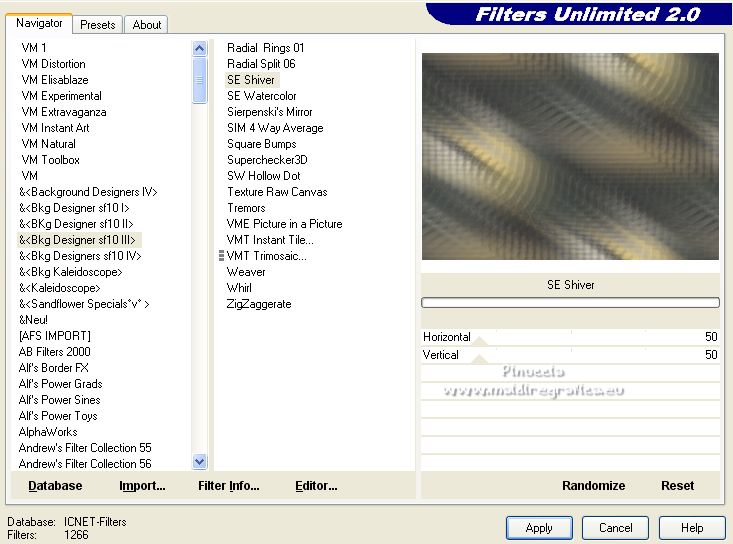Select the SE Shiver filter
Viewport: 733px width, 544px height.
pos(251,79)
